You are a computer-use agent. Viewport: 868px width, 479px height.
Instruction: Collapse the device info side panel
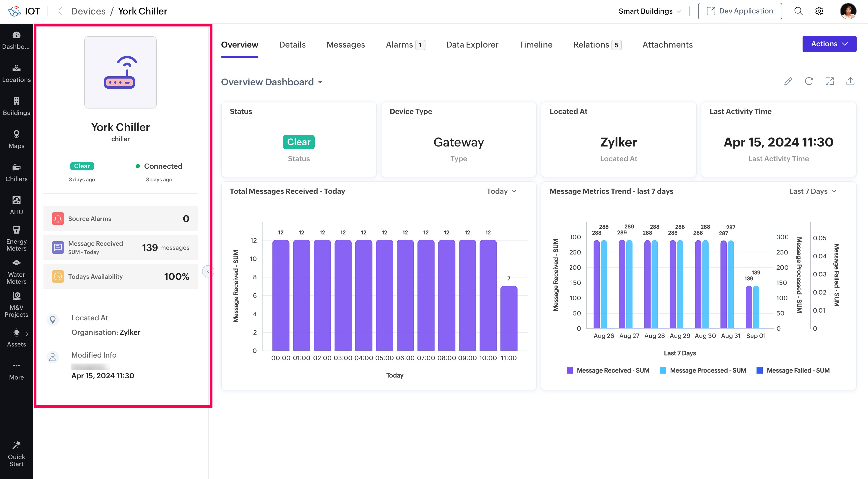[208, 271]
